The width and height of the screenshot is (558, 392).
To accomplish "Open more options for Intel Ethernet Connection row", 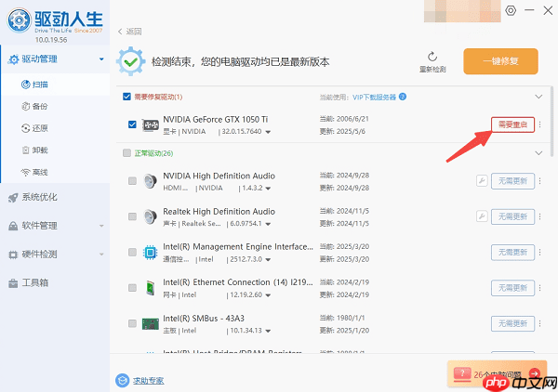I will tap(539, 288).
